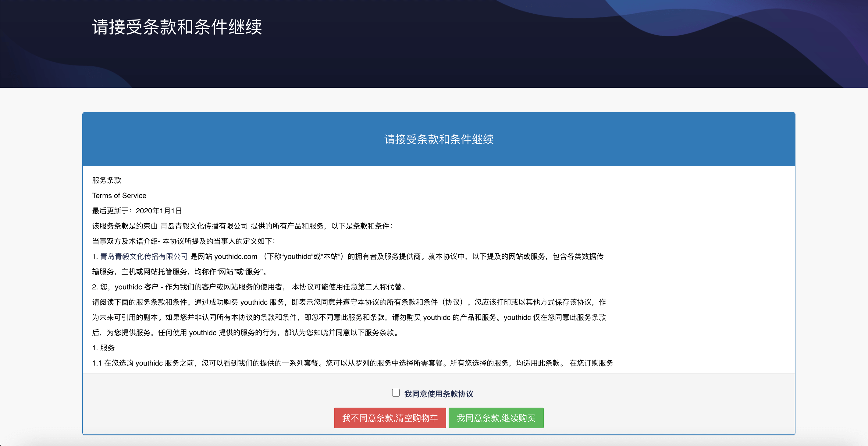The width and height of the screenshot is (868, 446).
Task: Click the green 我同意条款,继续购买 button
Action: pos(496,418)
